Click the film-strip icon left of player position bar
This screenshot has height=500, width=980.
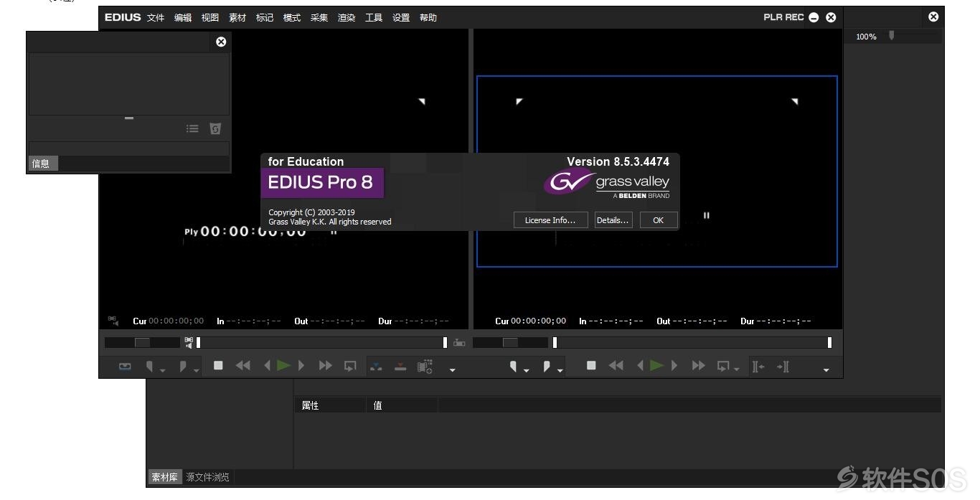coord(188,343)
